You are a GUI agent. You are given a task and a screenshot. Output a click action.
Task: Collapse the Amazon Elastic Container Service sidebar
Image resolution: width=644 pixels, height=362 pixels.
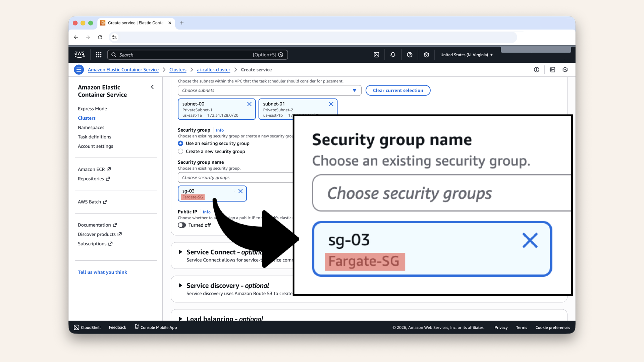(152, 87)
